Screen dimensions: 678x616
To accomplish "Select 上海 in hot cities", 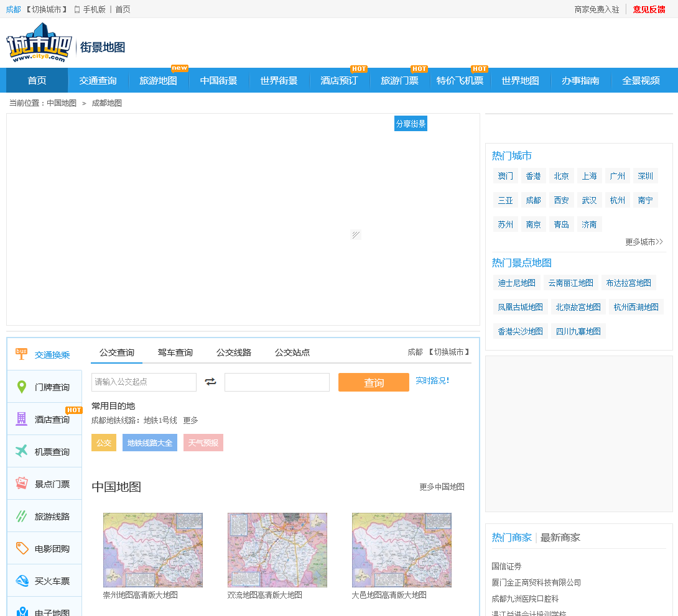I will (x=589, y=176).
